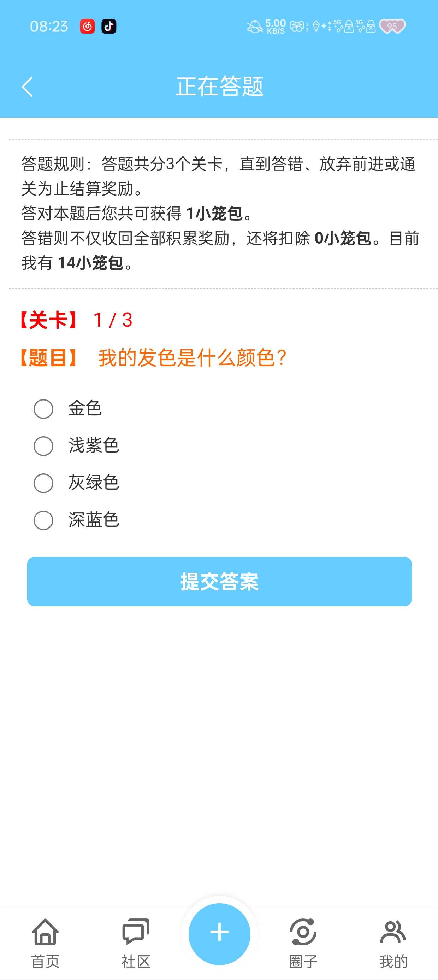Open the 社区 community chat icon
This screenshot has height=980, width=438.
point(136,932)
